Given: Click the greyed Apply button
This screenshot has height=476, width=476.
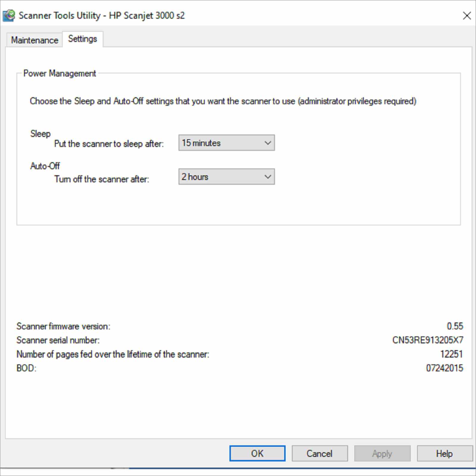Looking at the screenshot, I should point(382,453).
